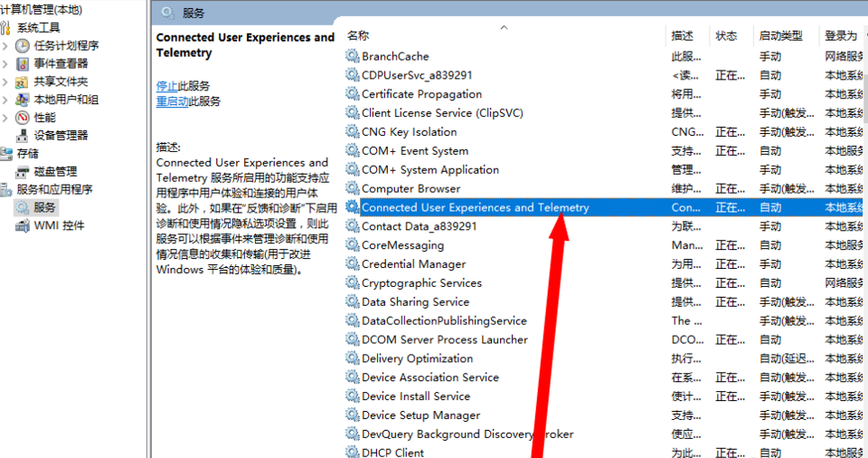Click the gear icon beside BranchCache service

[352, 56]
